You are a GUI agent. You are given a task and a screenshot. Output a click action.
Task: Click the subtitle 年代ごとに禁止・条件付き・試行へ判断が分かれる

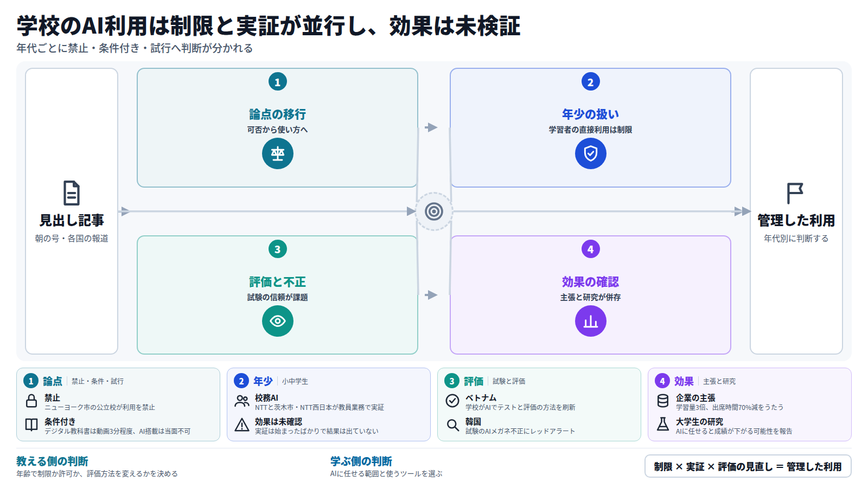(135, 48)
